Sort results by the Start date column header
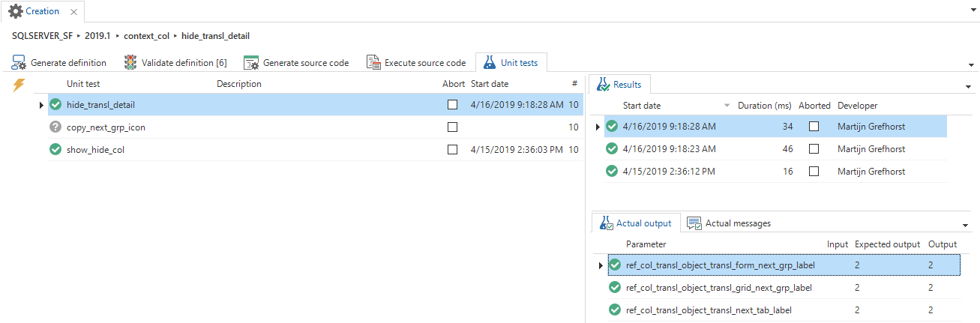Viewport: 980px width, 323px height. pos(642,106)
